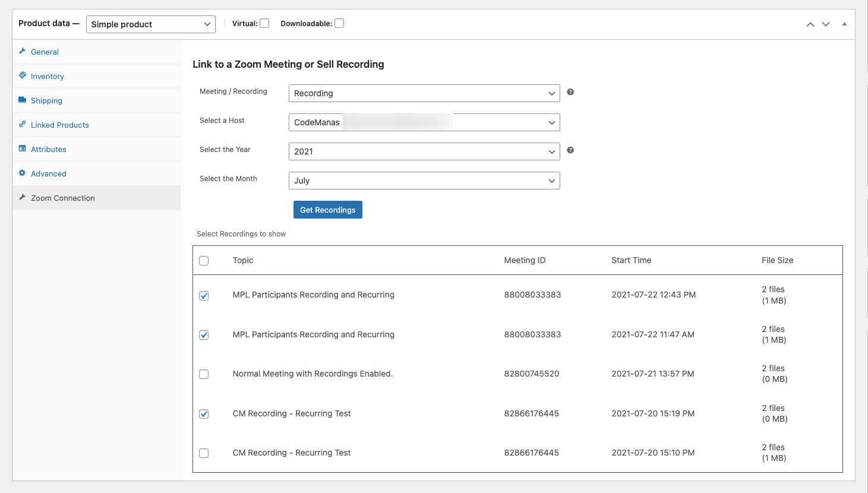Click the Advanced gear icon

point(23,173)
